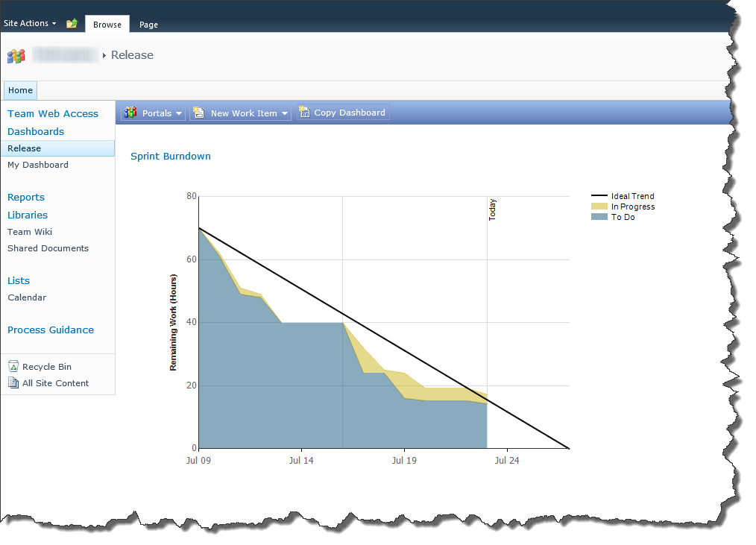
Task: Click the Today marker on the chart
Action: click(x=492, y=210)
